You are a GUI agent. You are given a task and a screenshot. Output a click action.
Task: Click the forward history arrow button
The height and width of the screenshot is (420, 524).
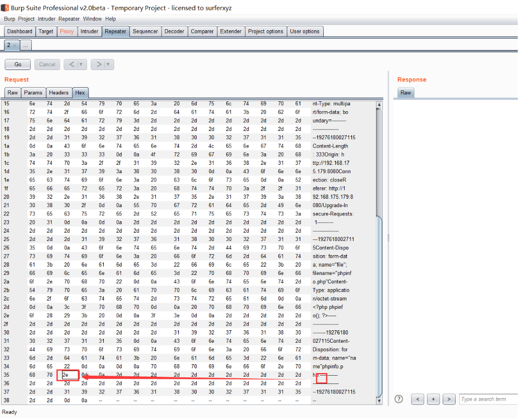pos(99,64)
